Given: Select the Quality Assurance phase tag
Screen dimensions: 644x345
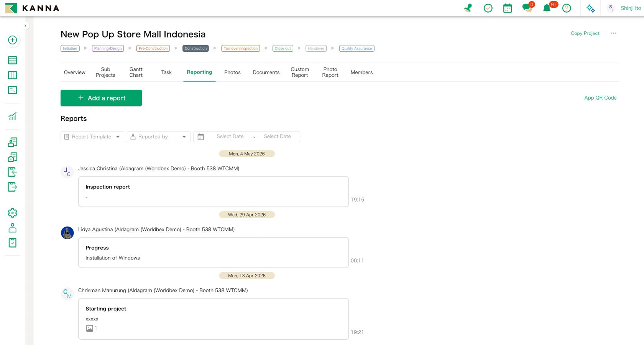Looking at the screenshot, I should pos(356,48).
